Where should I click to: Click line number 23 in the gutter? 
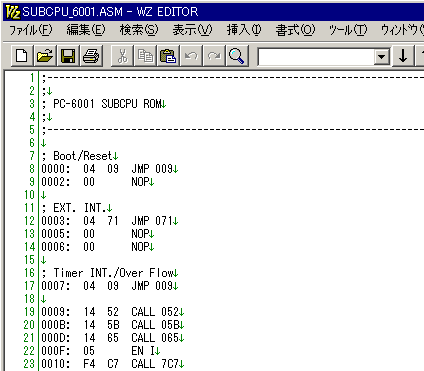point(29,364)
